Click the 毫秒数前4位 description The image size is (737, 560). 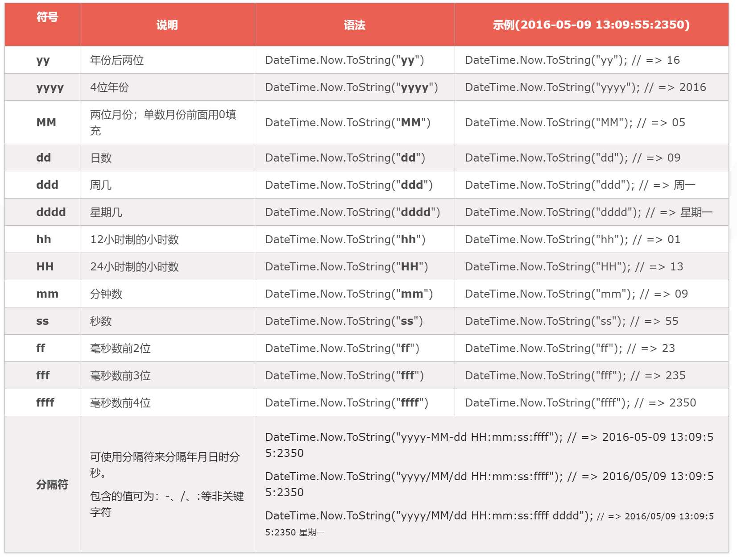click(x=120, y=402)
